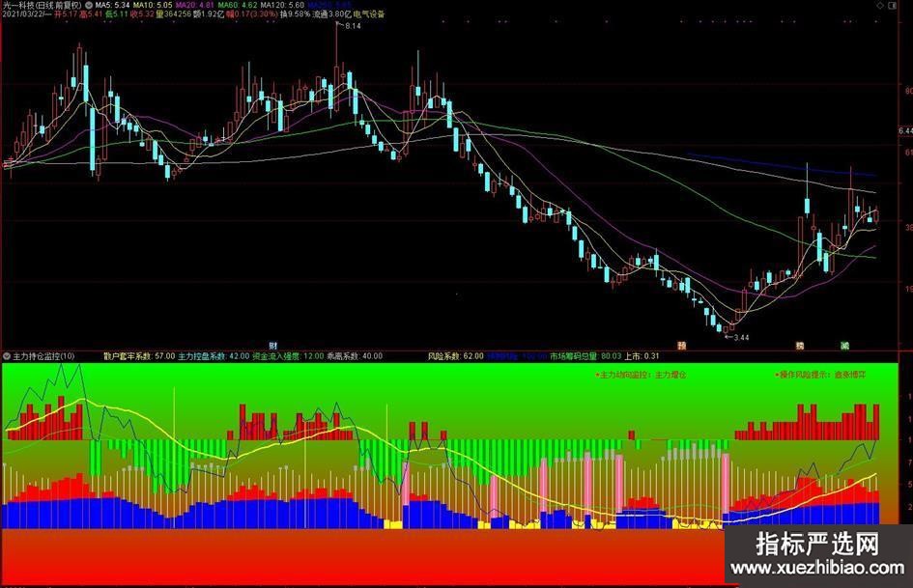Click the first 预 event marker
Screen dimensions: 913x588
[x=681, y=346]
